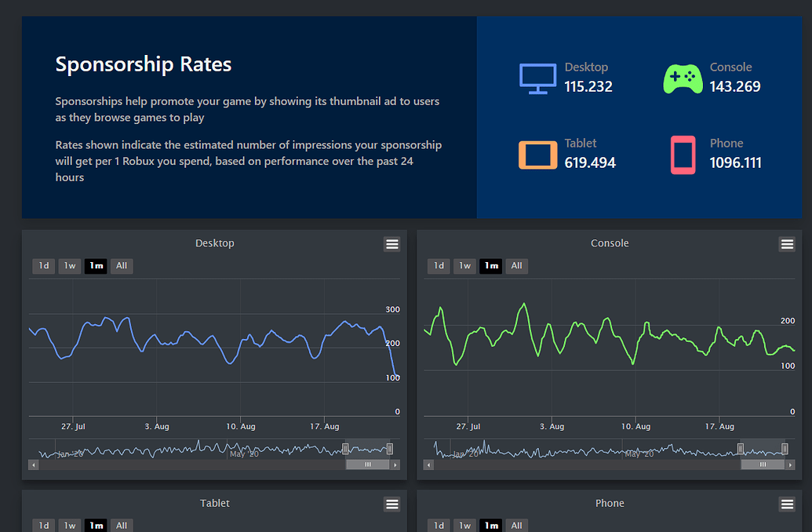Open the Phone chart export dropdown

[x=787, y=505]
